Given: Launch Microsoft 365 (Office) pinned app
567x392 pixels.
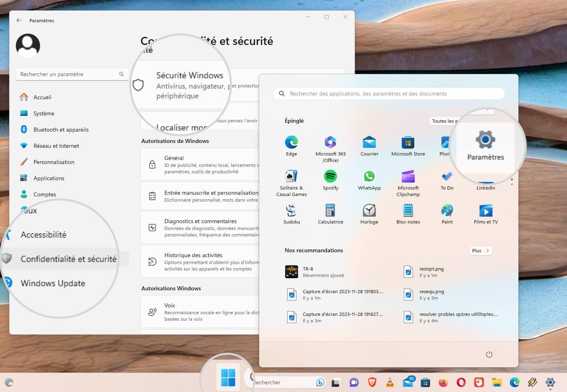Looking at the screenshot, I should [330, 149].
